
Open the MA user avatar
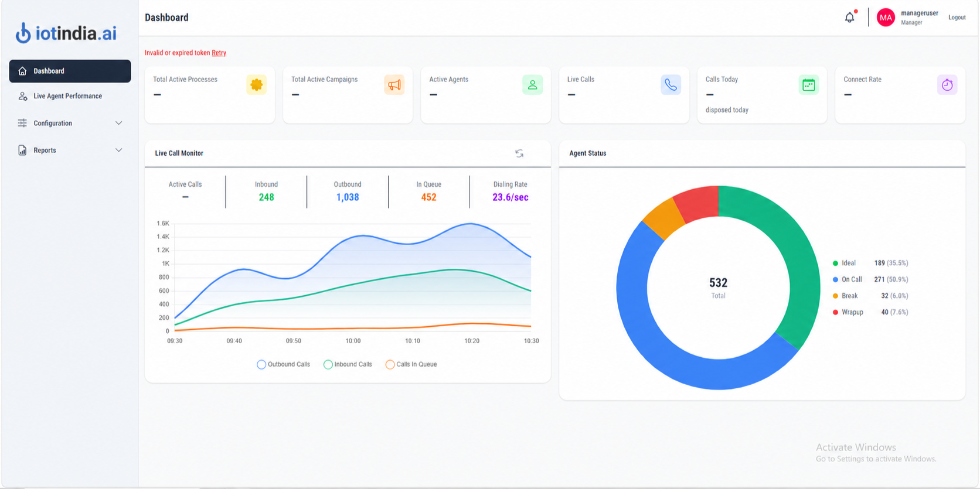tap(886, 18)
